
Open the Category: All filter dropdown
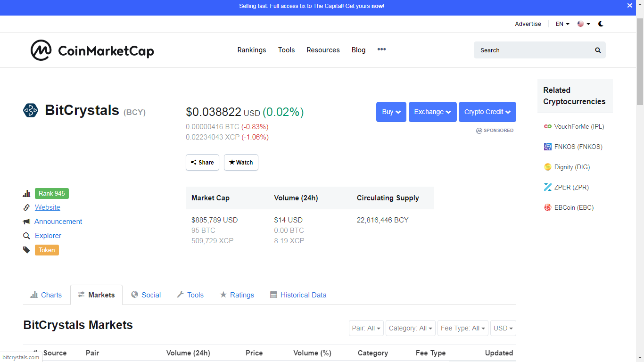click(410, 328)
